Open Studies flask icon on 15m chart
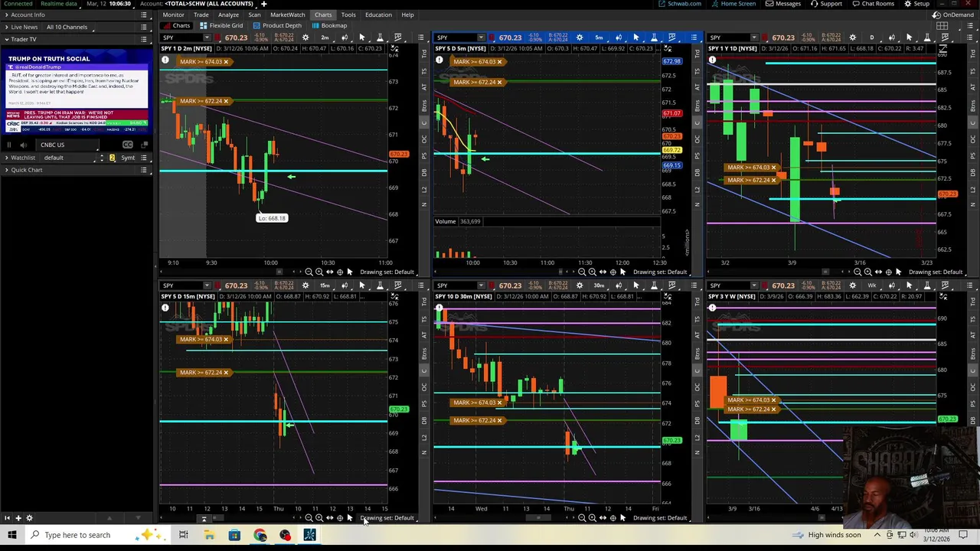 coord(380,285)
